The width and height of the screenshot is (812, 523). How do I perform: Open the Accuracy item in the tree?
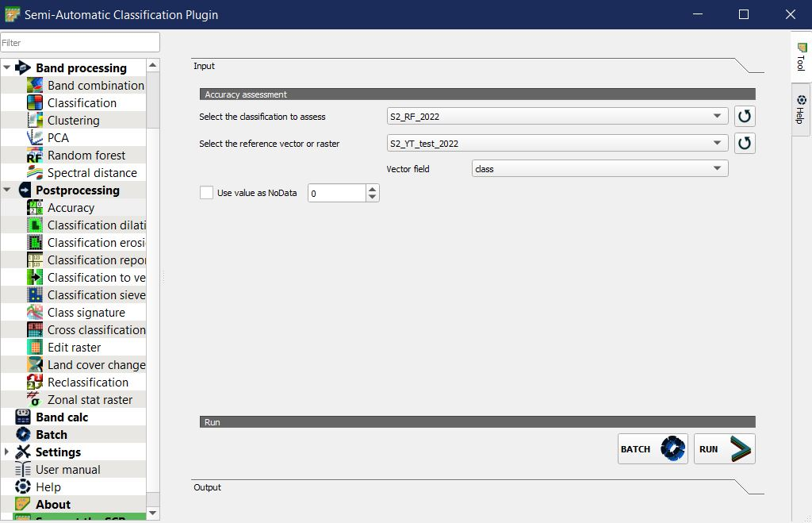click(x=71, y=208)
